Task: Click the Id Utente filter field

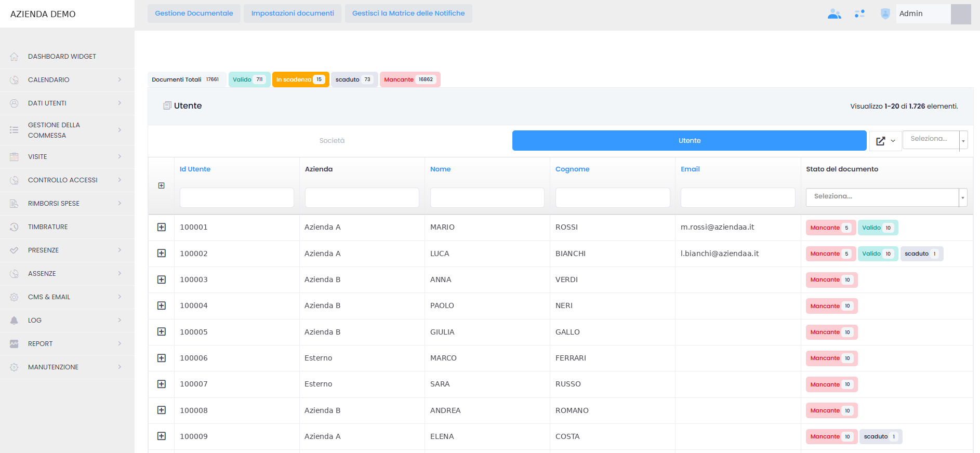Action: pyautogui.click(x=237, y=198)
